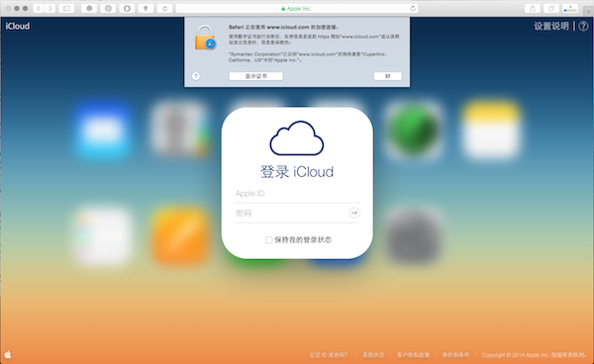594x364 pixels.
Task: Submit login with the arrow button
Action: coord(354,213)
